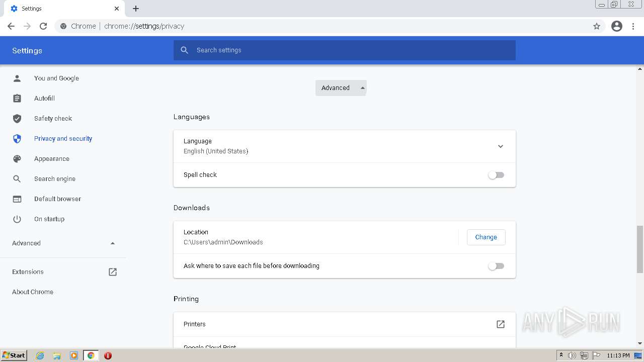Click the Windows Start button
Image resolution: width=644 pixels, height=362 pixels.
tap(14, 355)
